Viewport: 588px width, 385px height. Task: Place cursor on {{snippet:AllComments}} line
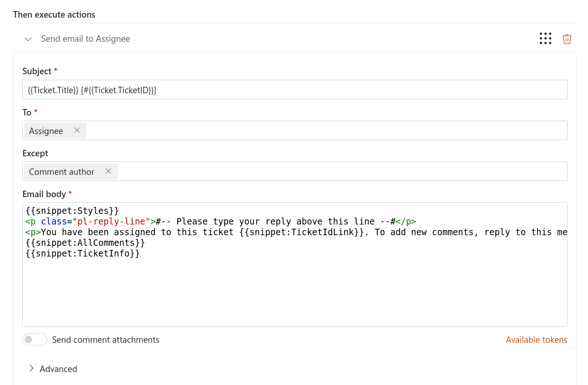(x=85, y=243)
